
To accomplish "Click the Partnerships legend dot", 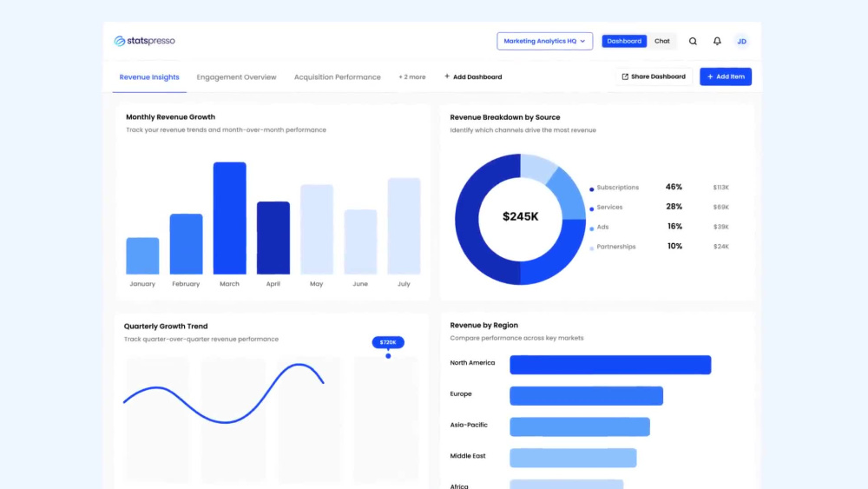I will click(592, 248).
